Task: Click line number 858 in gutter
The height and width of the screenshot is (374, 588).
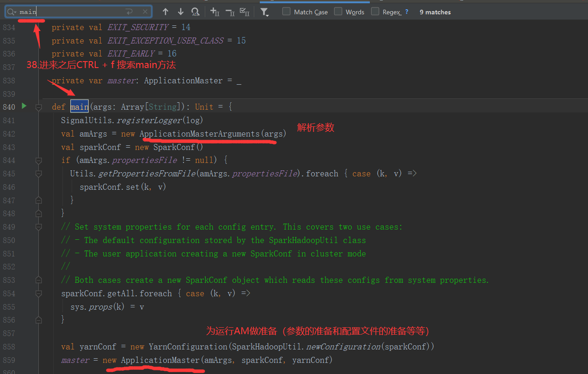Action: tap(9, 347)
